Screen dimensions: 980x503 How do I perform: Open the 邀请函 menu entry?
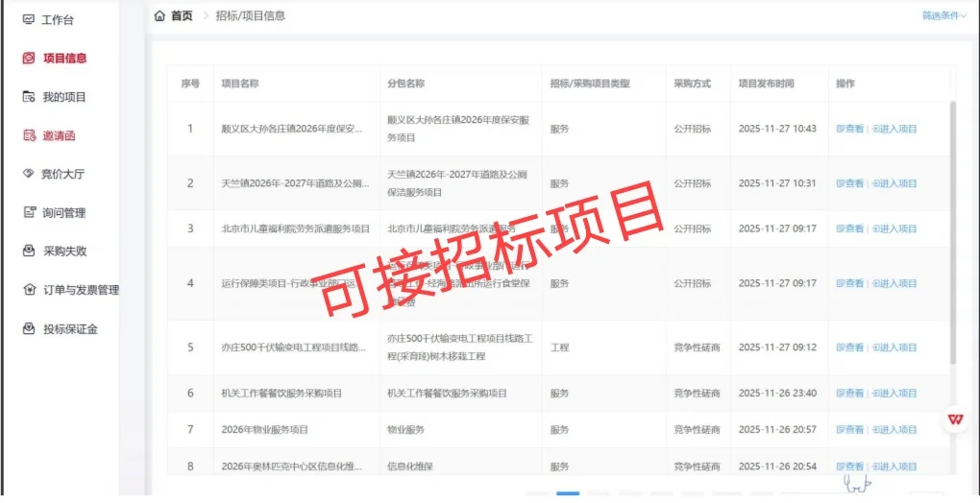click(59, 135)
